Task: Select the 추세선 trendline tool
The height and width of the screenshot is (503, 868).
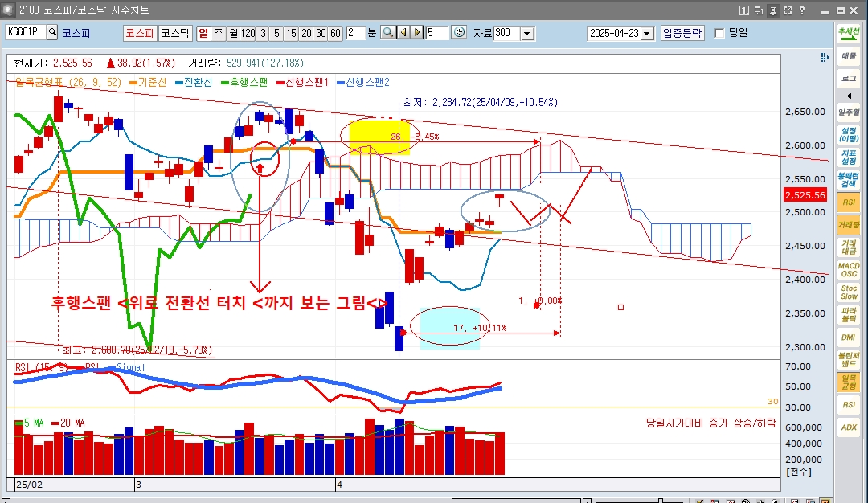Action: [x=848, y=34]
